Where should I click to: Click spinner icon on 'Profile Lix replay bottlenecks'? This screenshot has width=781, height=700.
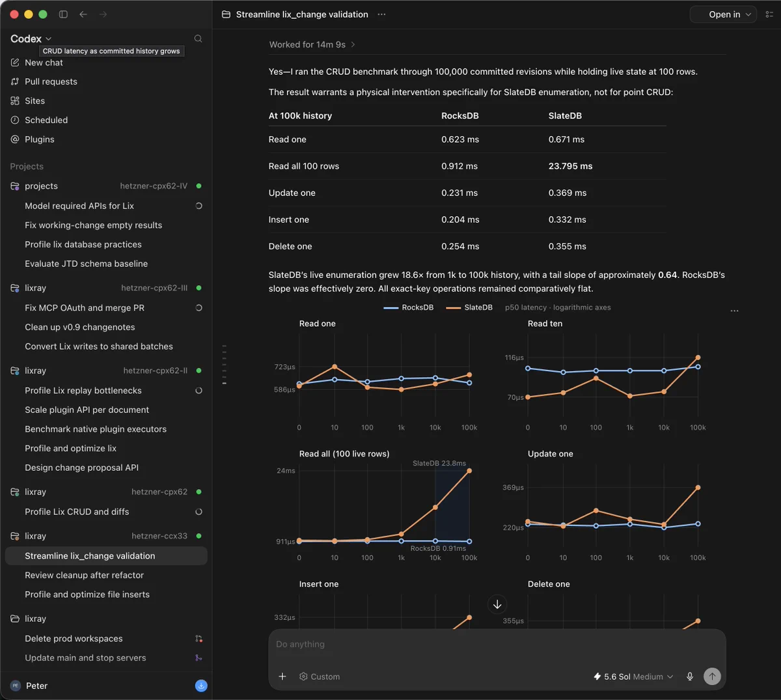click(x=199, y=391)
